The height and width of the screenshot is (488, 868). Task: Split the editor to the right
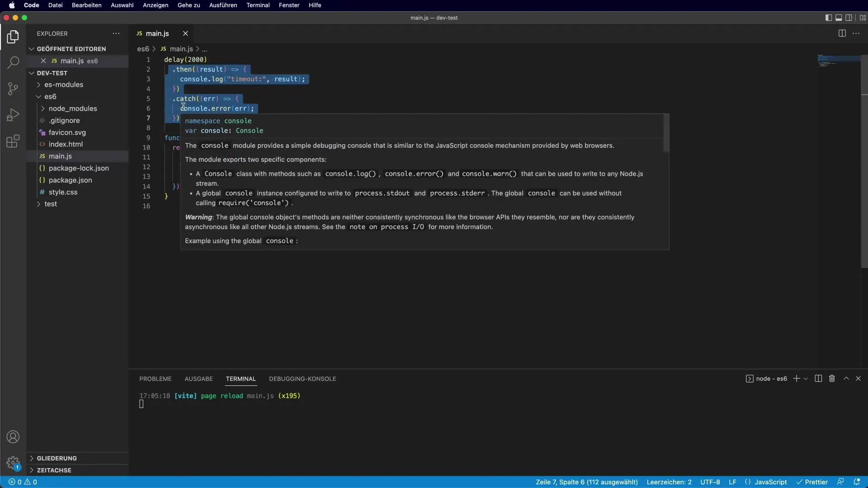842,33
